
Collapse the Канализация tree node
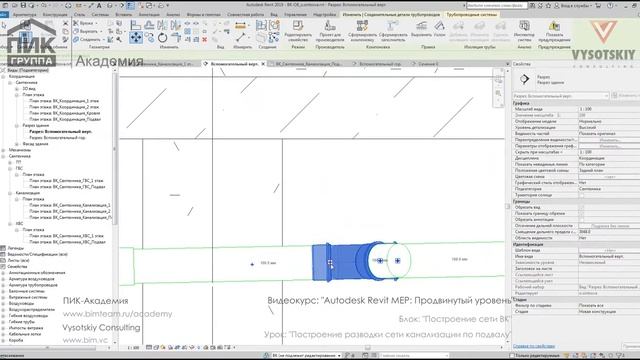pyautogui.click(x=10, y=193)
